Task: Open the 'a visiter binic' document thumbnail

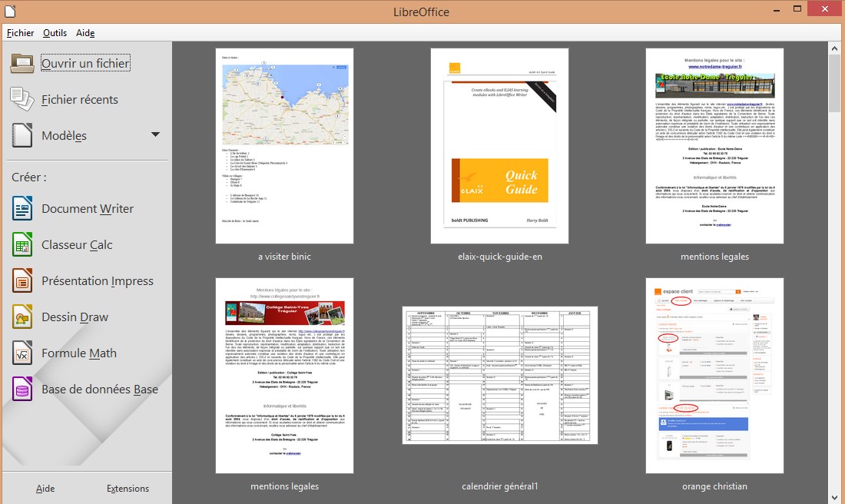Action: pyautogui.click(x=284, y=146)
